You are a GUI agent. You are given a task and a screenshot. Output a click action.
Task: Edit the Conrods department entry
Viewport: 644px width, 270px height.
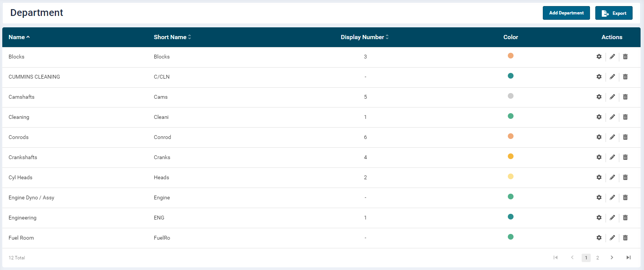tap(612, 137)
